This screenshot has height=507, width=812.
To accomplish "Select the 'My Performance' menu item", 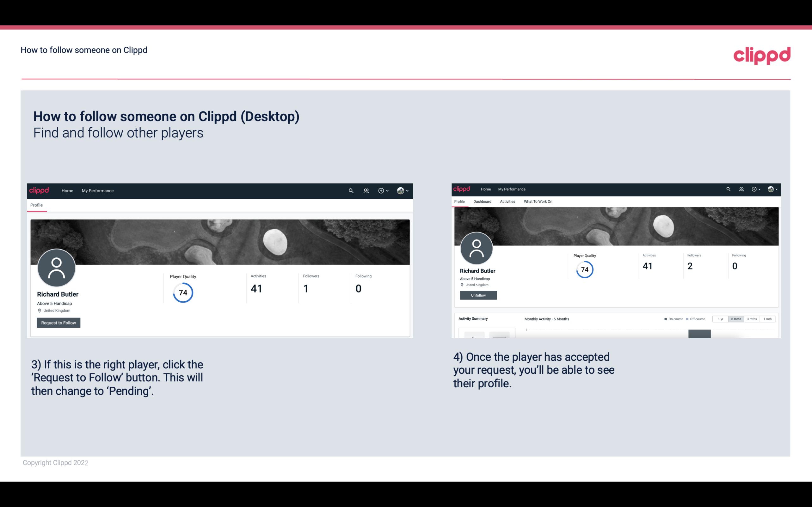I will click(x=98, y=190).
